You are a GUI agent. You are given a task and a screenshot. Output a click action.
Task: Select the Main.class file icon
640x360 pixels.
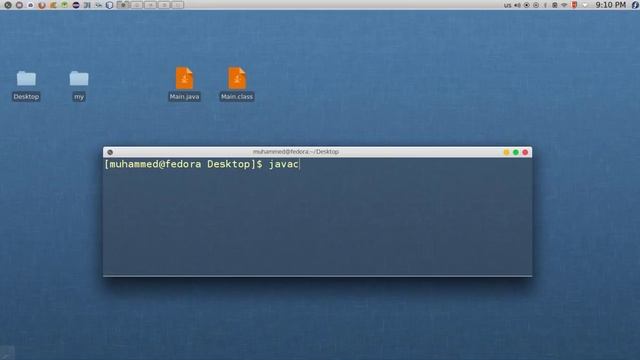(237, 78)
